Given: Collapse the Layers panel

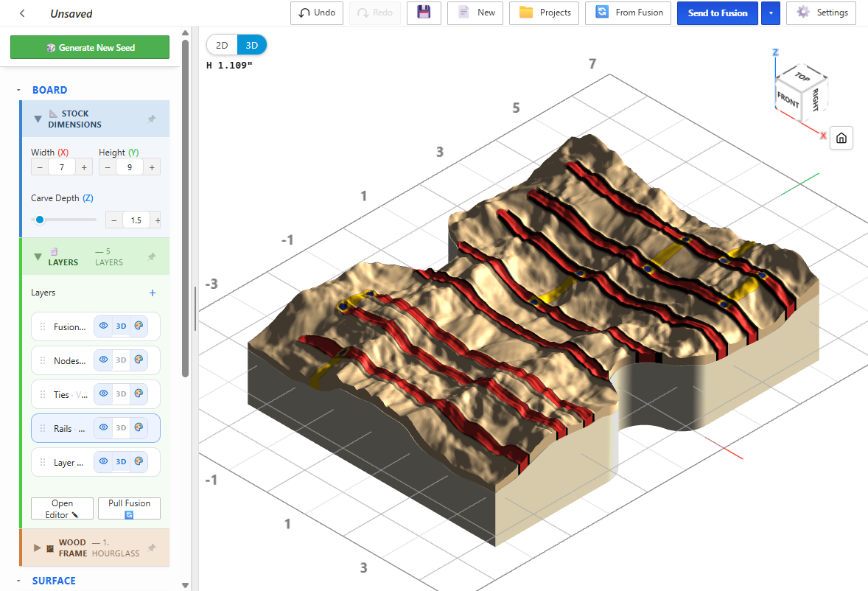Looking at the screenshot, I should coord(38,256).
